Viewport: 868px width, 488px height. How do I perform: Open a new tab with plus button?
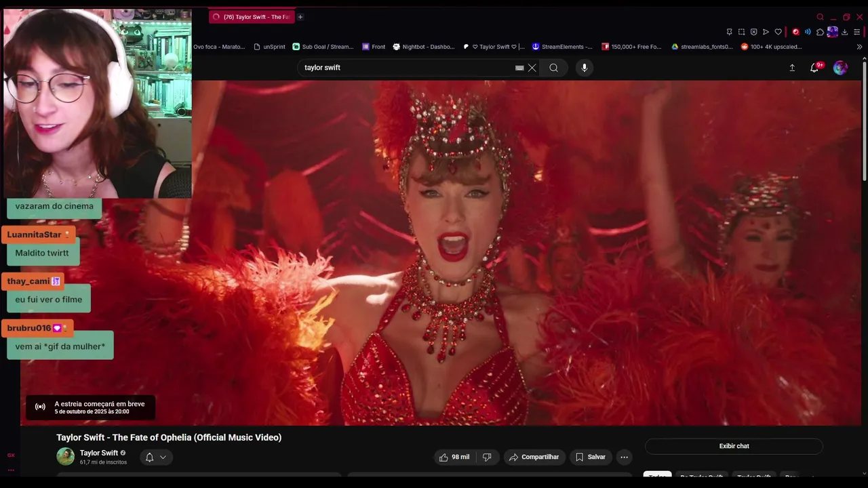[300, 17]
